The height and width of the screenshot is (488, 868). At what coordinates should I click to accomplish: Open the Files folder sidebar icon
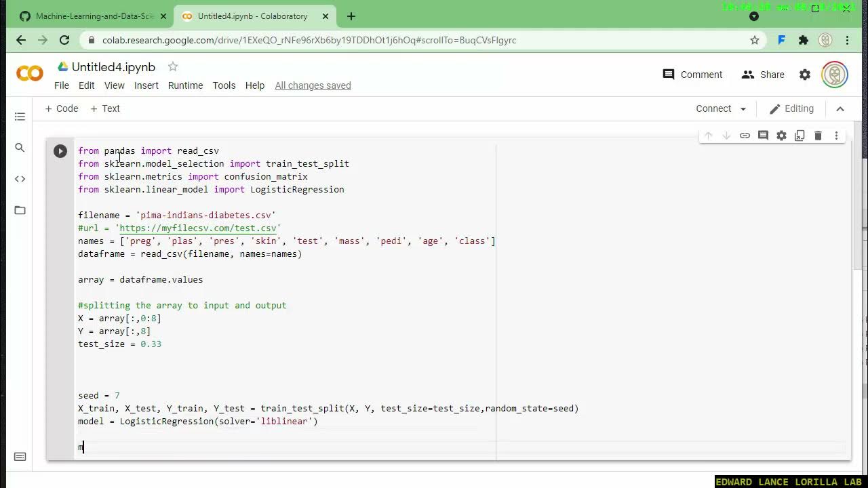20,210
